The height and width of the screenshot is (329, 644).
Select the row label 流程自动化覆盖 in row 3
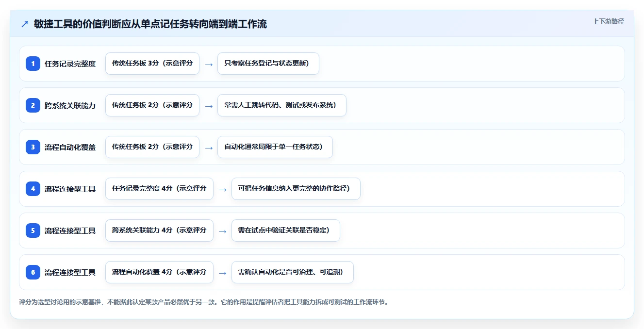[70, 147]
